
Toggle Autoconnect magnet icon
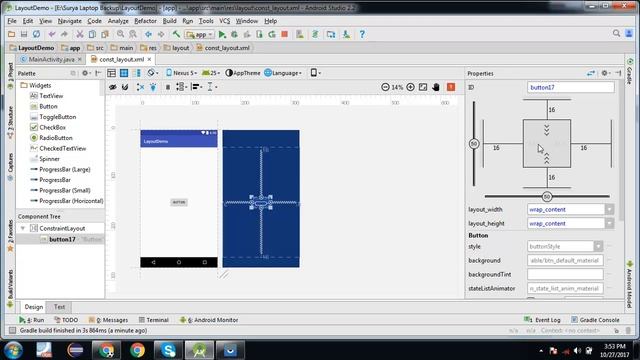[125, 87]
